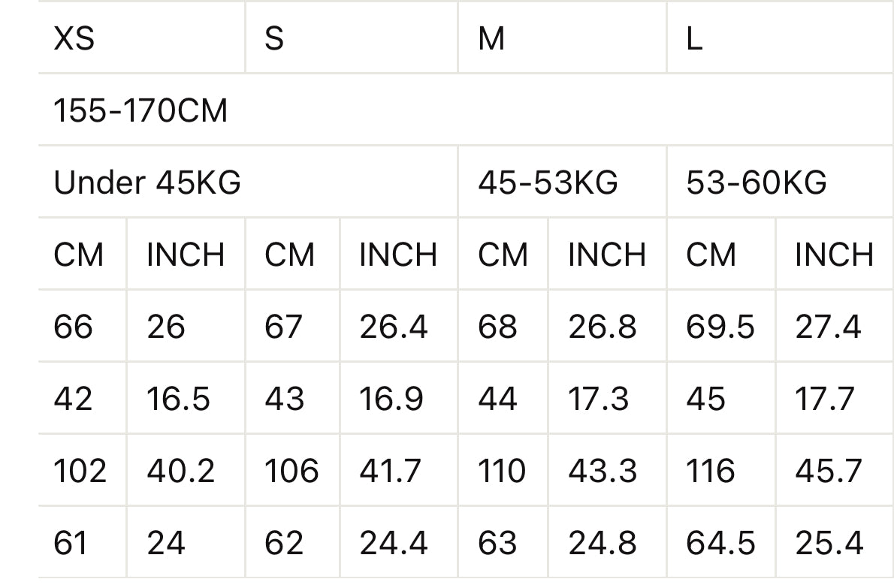Select the 45-53KG weight cell

548,182
